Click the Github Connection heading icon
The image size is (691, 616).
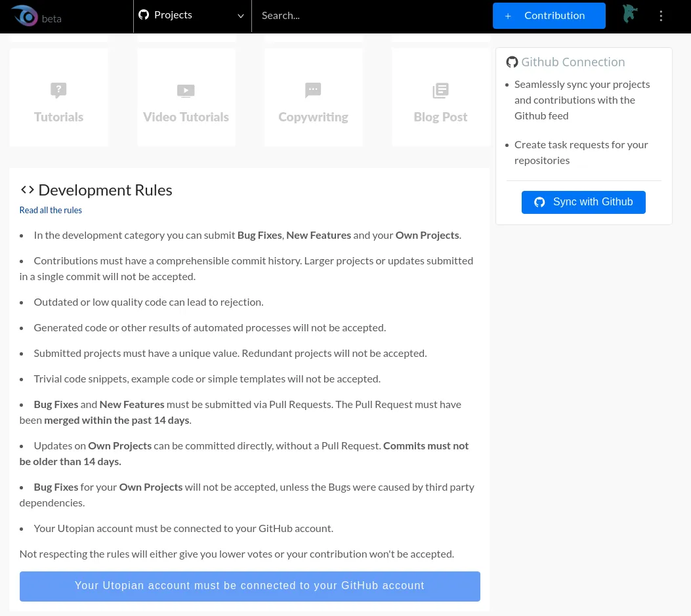tap(512, 62)
